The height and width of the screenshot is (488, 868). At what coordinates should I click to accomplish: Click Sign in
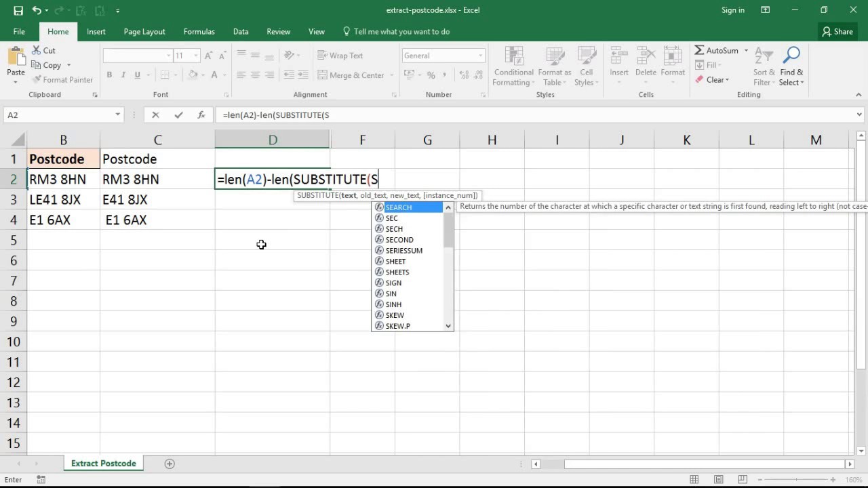[733, 10]
